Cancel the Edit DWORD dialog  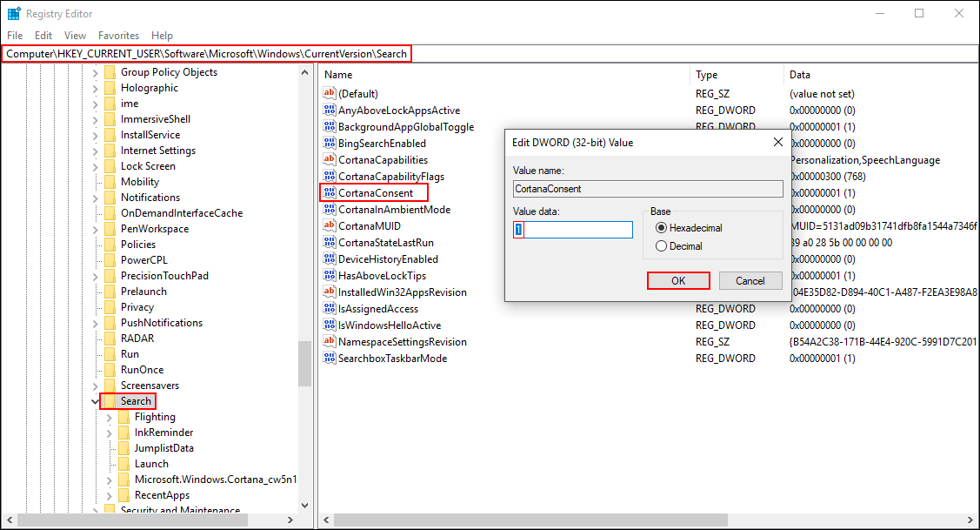pos(750,281)
